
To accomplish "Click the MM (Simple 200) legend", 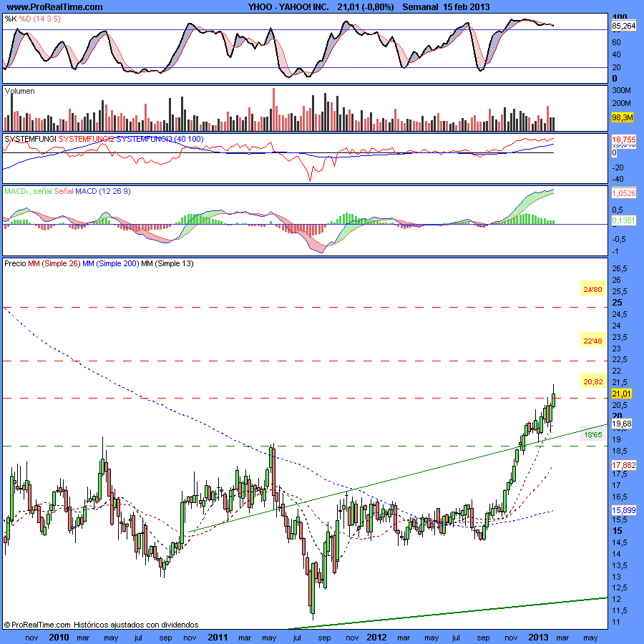I will click(111, 263).
